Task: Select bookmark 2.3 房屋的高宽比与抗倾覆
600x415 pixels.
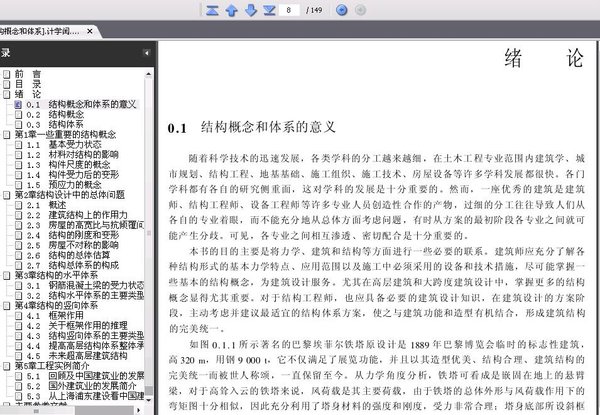Action: click(85, 225)
